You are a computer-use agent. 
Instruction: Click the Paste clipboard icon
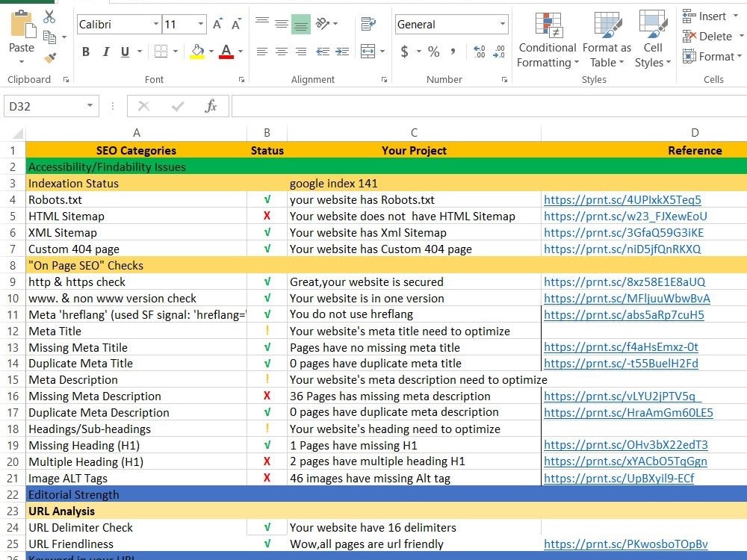pos(23,24)
